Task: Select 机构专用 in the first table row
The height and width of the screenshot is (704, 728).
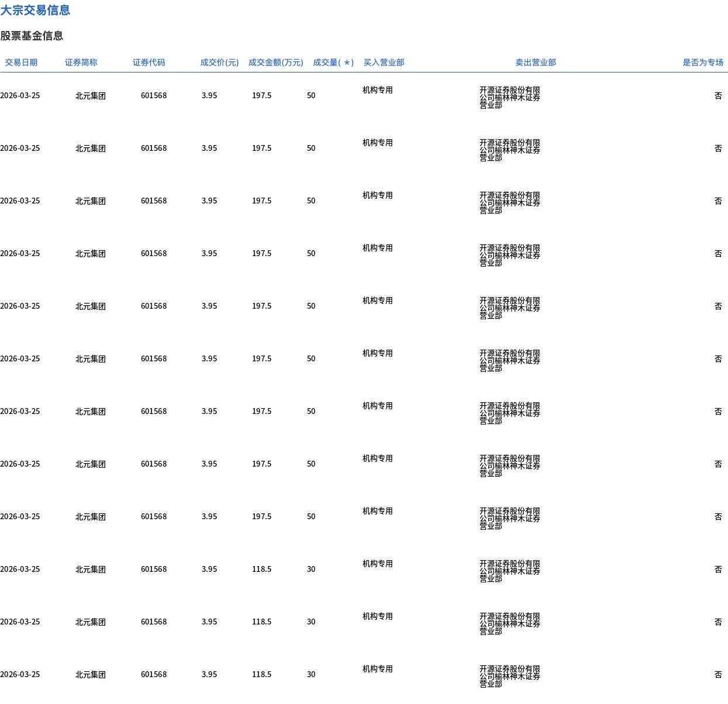Action: [378, 90]
